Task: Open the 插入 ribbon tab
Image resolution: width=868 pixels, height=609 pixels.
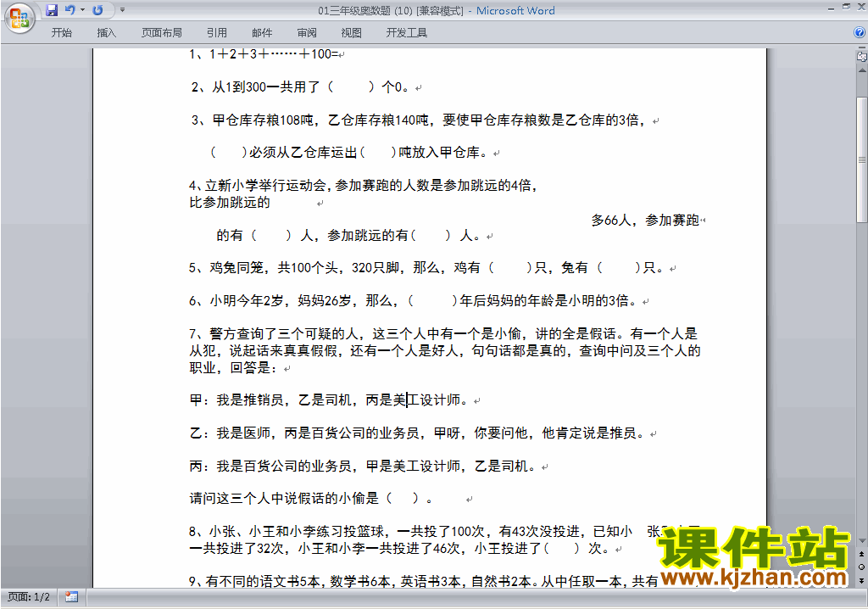Action: tap(106, 33)
